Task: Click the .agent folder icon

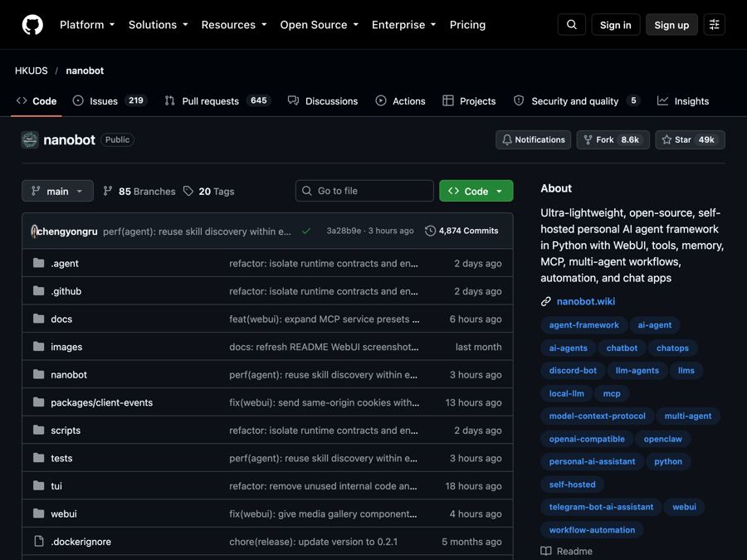Action: click(x=38, y=263)
